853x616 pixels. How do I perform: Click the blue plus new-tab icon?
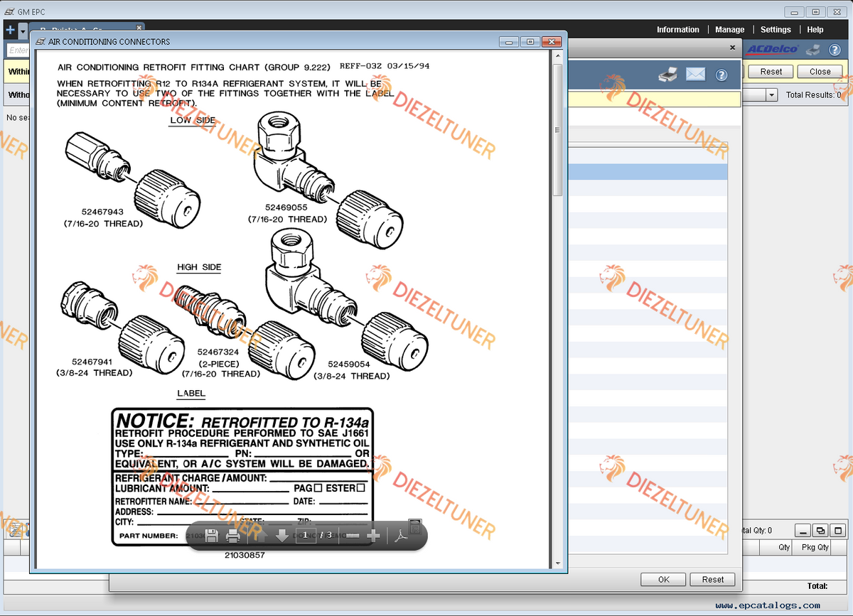(x=10, y=31)
